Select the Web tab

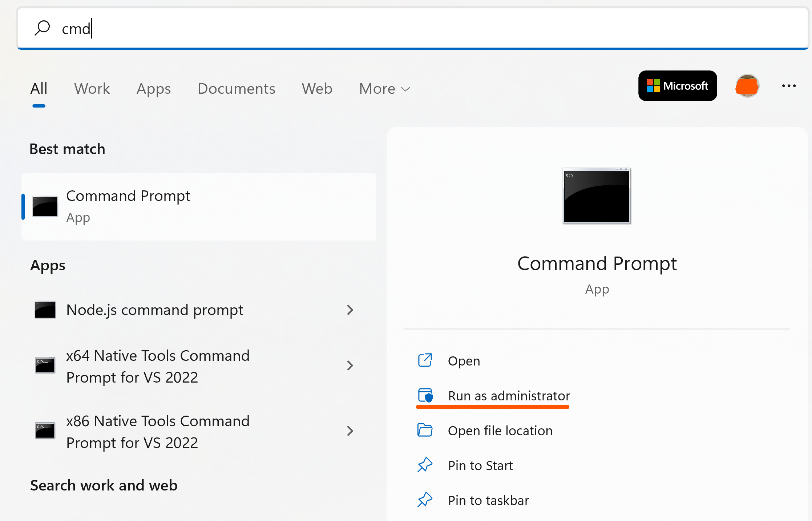point(317,89)
